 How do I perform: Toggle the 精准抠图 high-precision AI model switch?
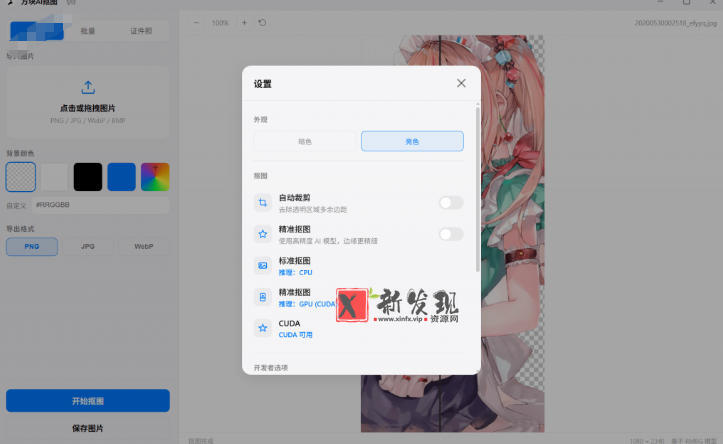click(451, 234)
